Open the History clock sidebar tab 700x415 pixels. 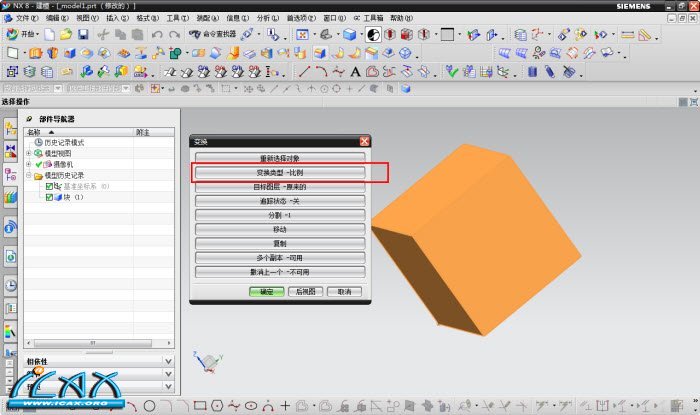click(10, 285)
